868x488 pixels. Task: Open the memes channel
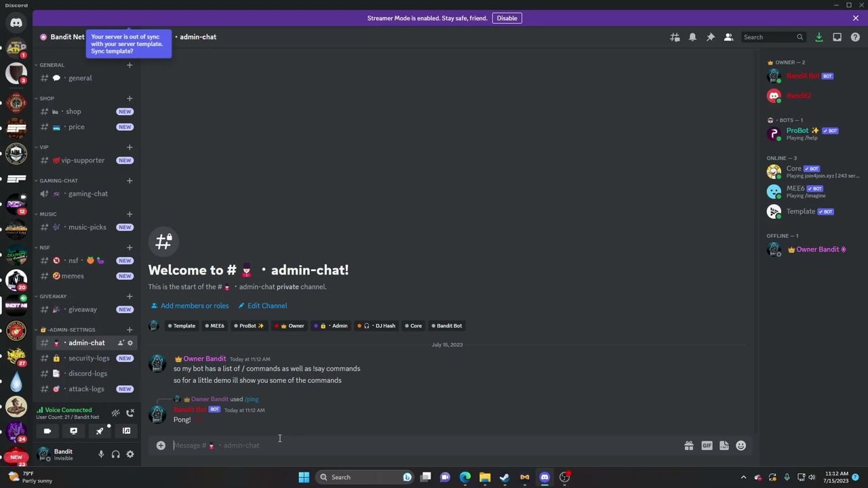tap(87, 276)
